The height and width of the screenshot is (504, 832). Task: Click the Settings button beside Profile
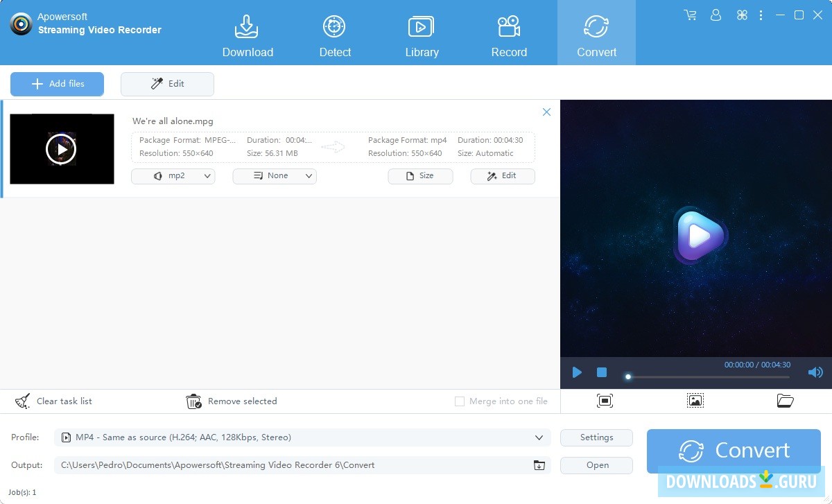click(x=596, y=437)
